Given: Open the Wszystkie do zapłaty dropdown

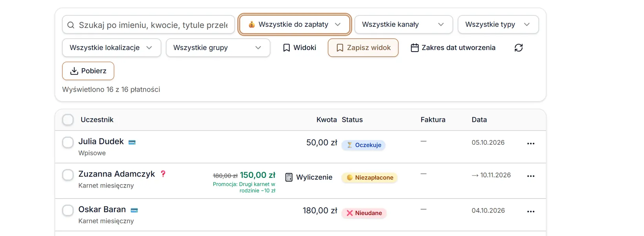Looking at the screenshot, I should pos(295,24).
